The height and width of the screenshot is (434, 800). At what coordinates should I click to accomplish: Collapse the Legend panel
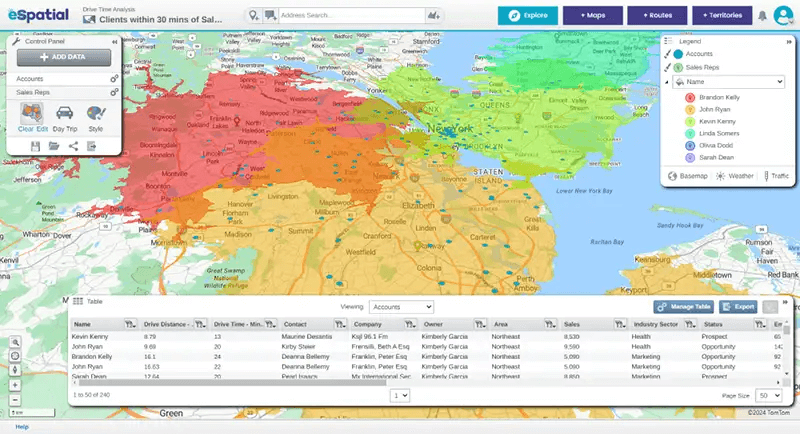(x=789, y=41)
